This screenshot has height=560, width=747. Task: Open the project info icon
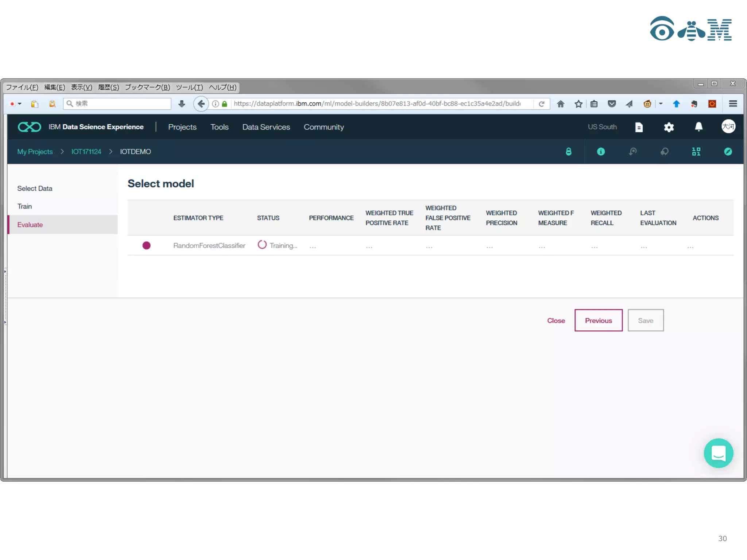(x=601, y=152)
